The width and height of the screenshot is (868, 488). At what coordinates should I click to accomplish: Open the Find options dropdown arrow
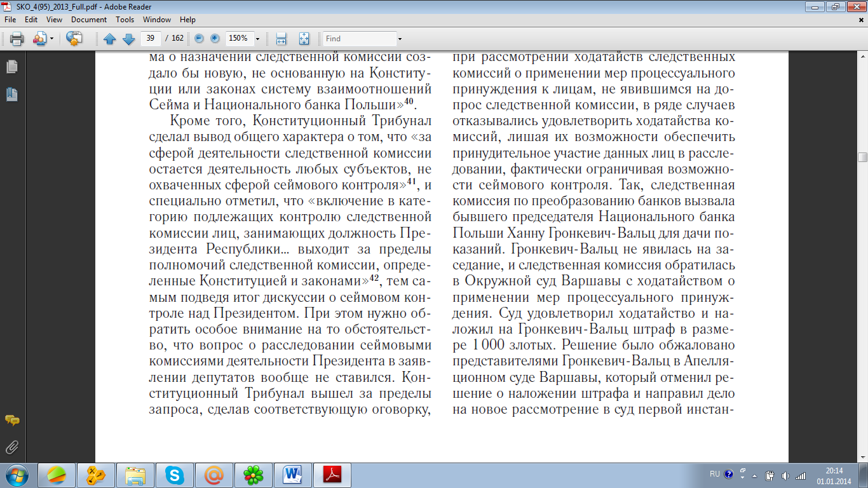(x=400, y=39)
